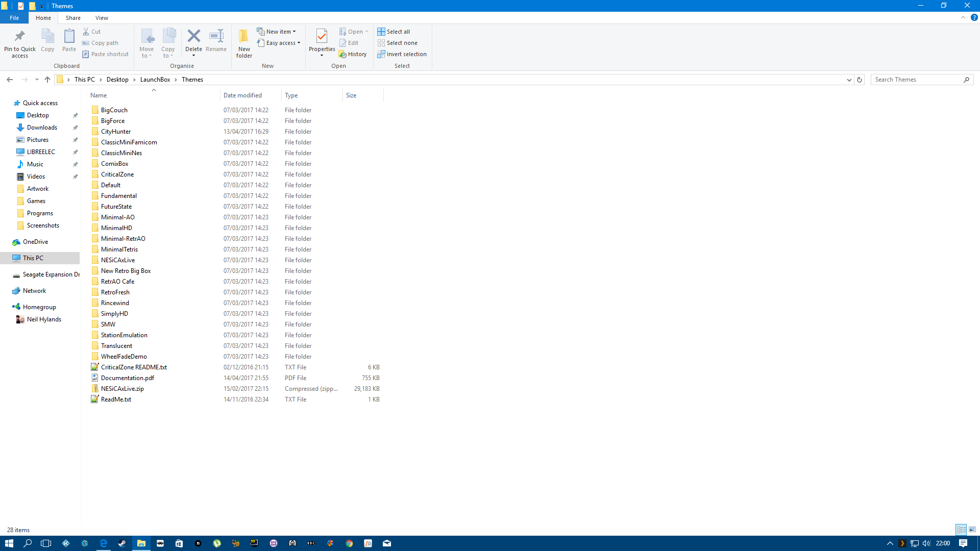Click the red Delete icon
980x551 pixels.
(x=193, y=36)
